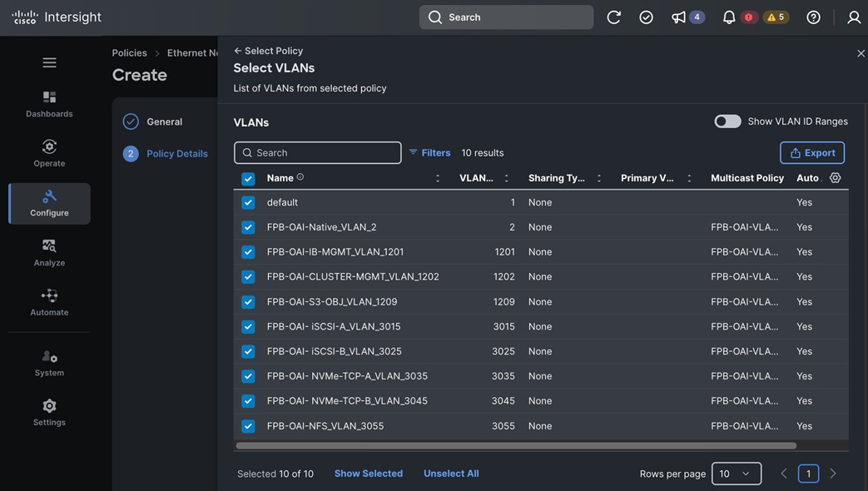Uncheck FPB-OAI-NFS_VLAN_3055 checkbox
The width and height of the screenshot is (868, 491).
click(248, 426)
